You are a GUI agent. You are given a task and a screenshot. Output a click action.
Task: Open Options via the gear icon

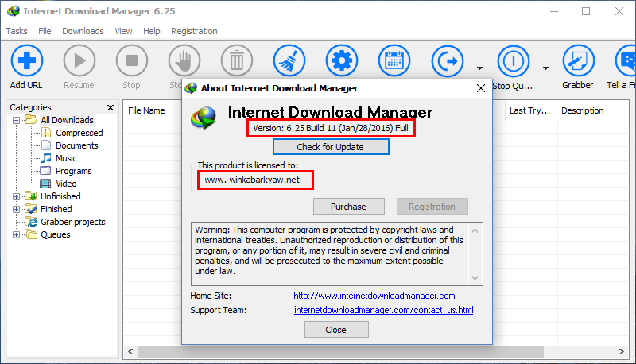pyautogui.click(x=342, y=61)
